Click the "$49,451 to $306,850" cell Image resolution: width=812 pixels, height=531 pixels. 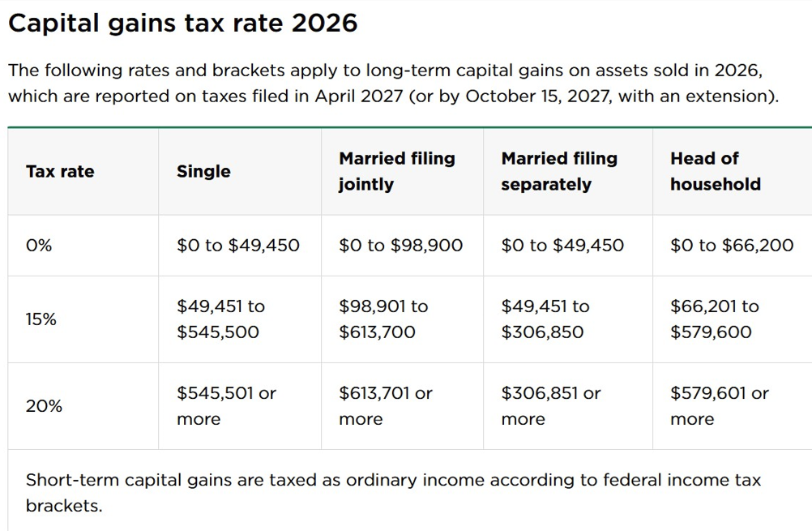[545, 319]
